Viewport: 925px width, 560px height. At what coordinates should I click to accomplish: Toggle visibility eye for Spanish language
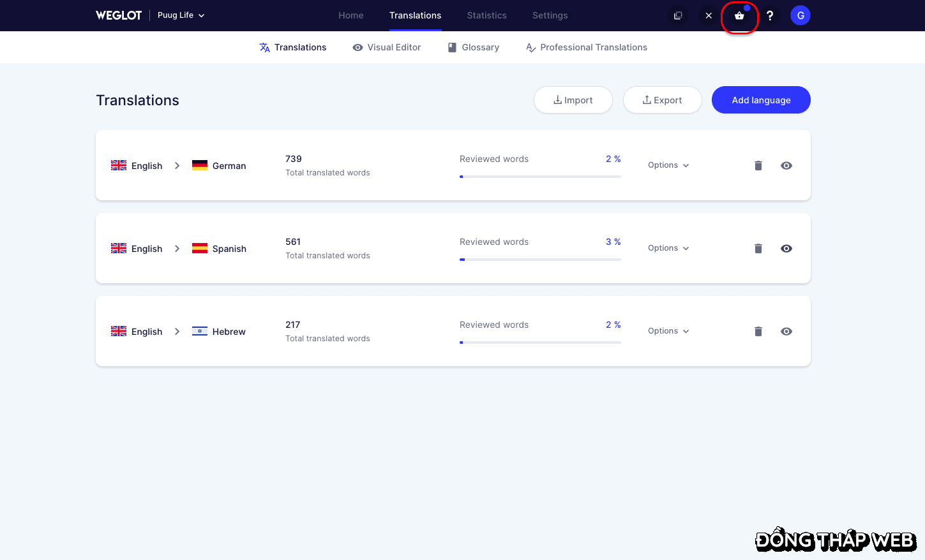[786, 249]
